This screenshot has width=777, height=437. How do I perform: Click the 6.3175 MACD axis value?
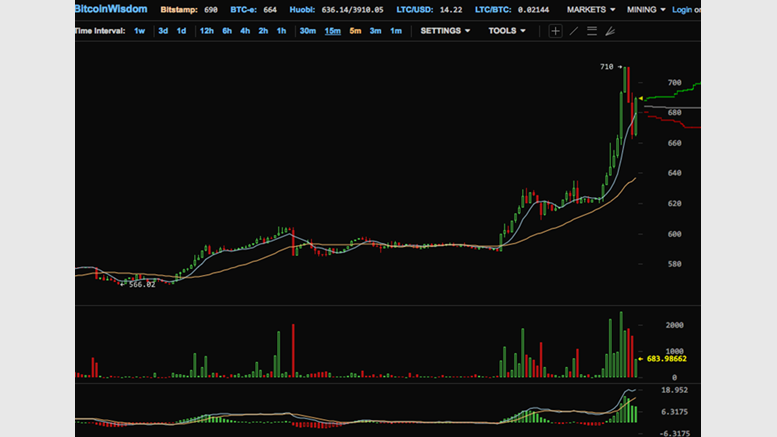tap(674, 412)
